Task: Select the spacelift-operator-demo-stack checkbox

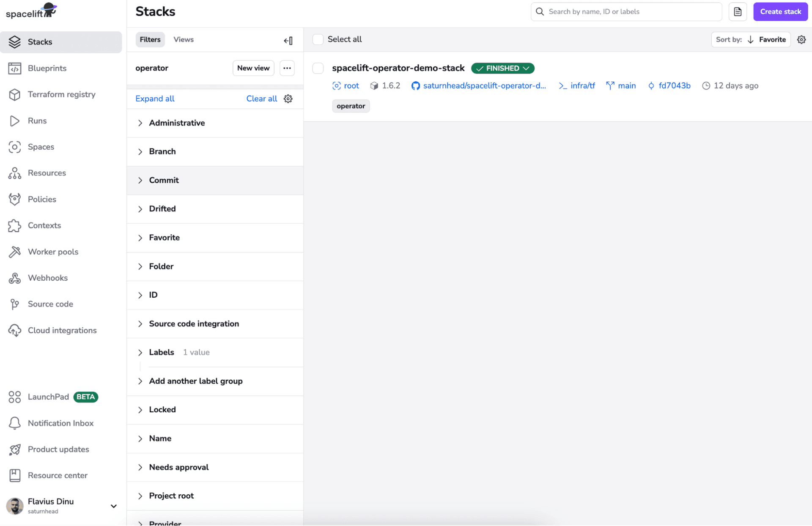Action: tap(318, 68)
